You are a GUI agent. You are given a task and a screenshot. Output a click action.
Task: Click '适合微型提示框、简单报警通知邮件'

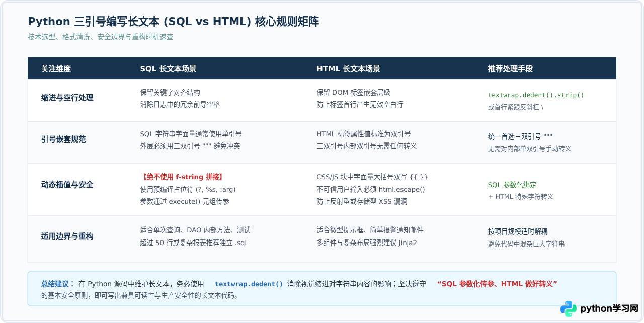(370, 230)
